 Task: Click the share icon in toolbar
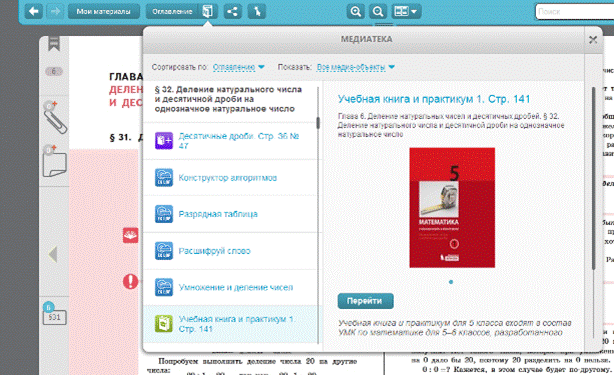point(233,11)
